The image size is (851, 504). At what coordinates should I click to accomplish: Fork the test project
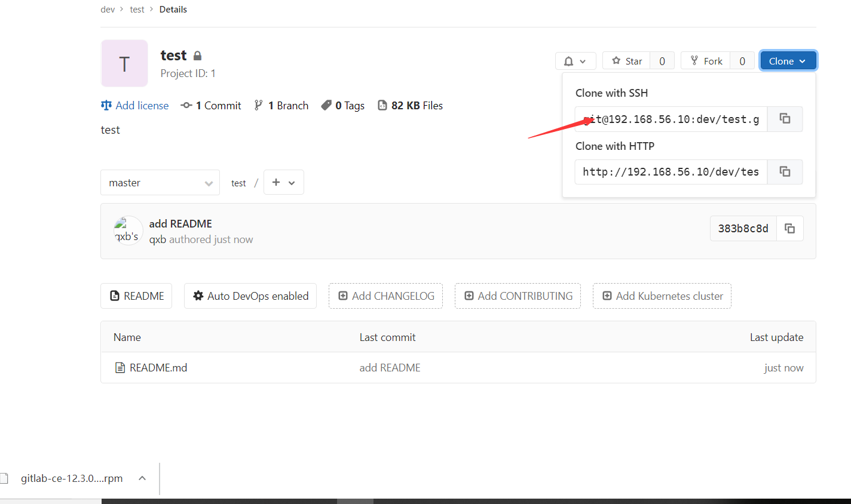706,61
